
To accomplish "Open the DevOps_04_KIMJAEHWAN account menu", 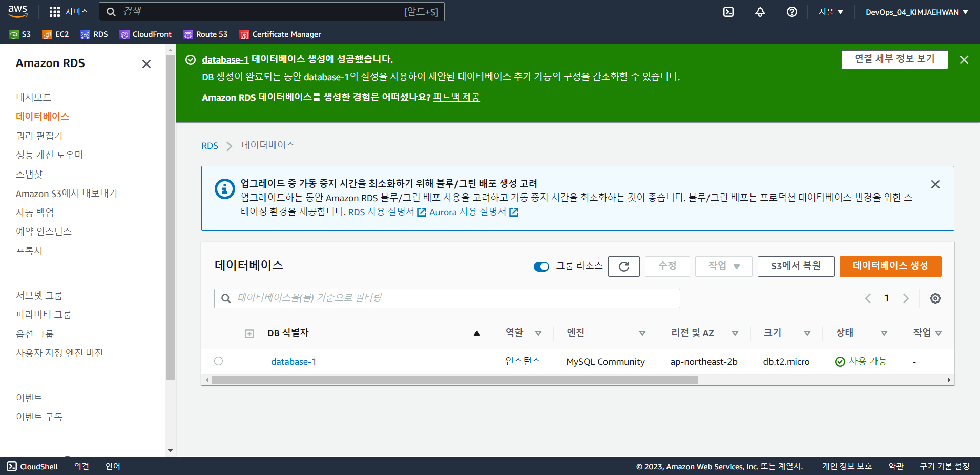I will 917,12.
